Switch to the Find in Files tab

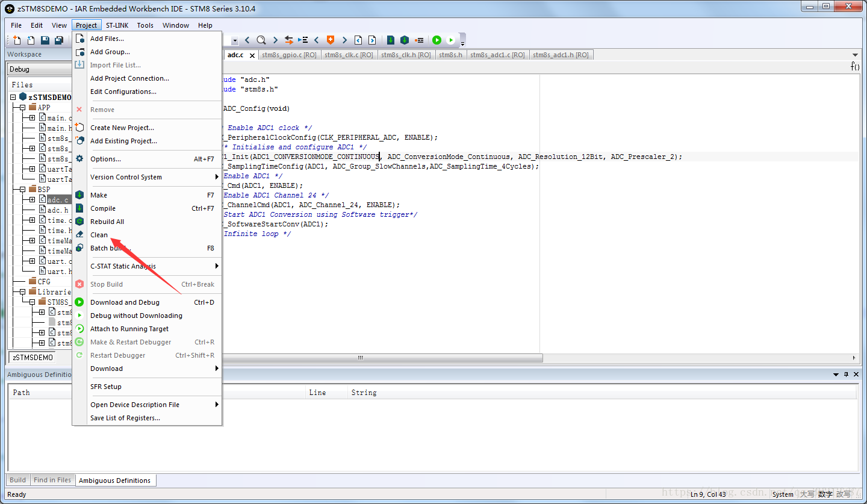point(52,480)
